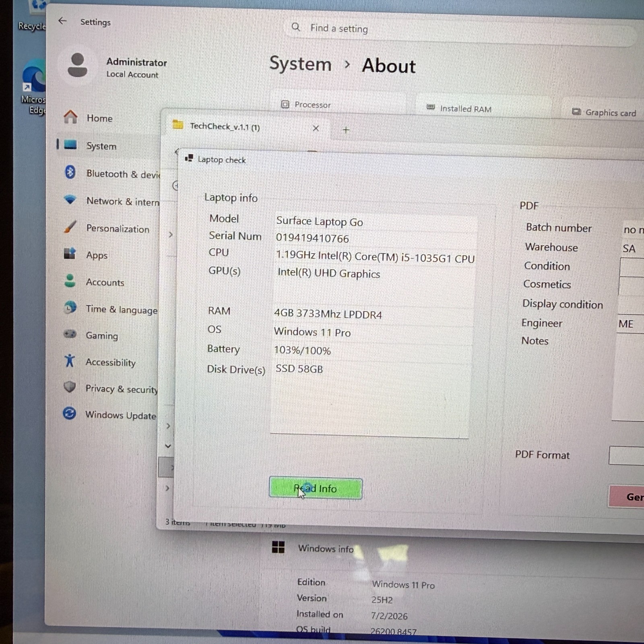Click the Accessibility figure icon

tap(70, 361)
